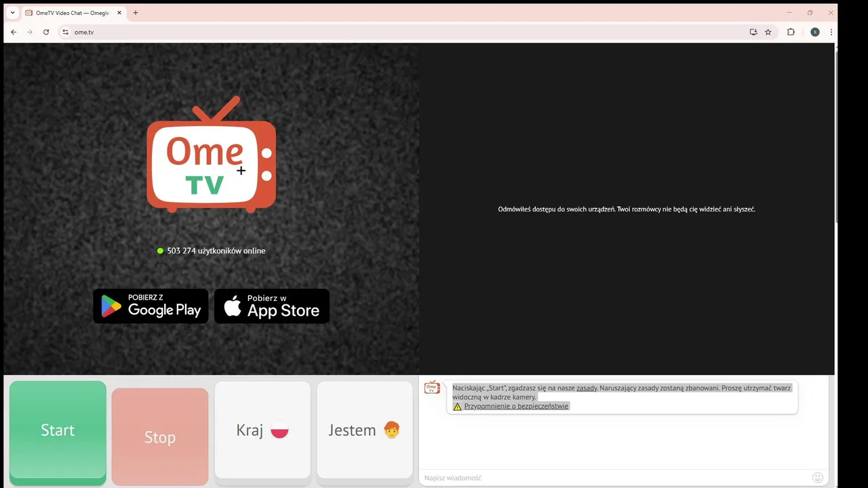Click the install app icon in address bar
This screenshot has width=868, height=488.
(x=753, y=32)
